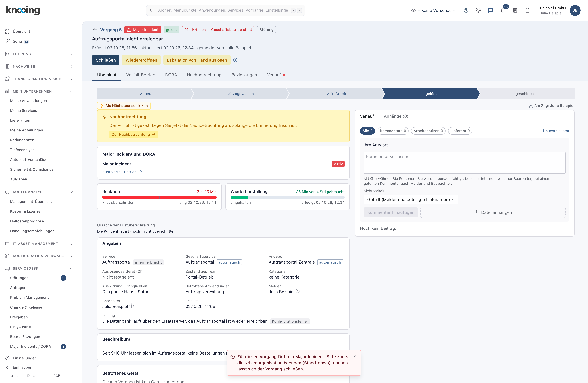Viewport: 588px width, 383px height.
Task: Switch to the Vorfall-Betrieb tab
Action: click(x=141, y=75)
